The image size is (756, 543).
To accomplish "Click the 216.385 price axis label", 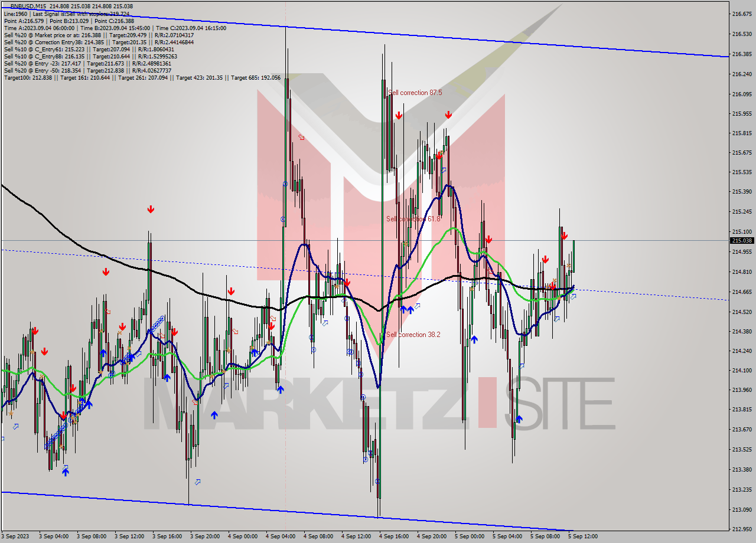I will point(741,54).
